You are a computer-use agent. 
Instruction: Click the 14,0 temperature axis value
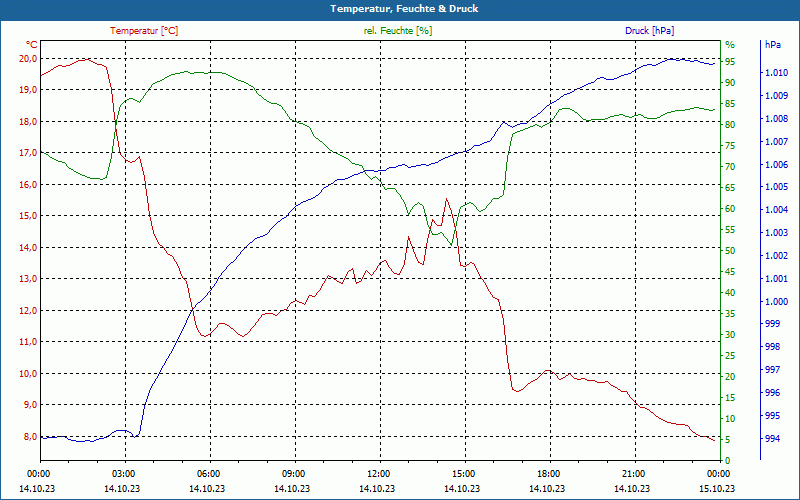(x=29, y=247)
